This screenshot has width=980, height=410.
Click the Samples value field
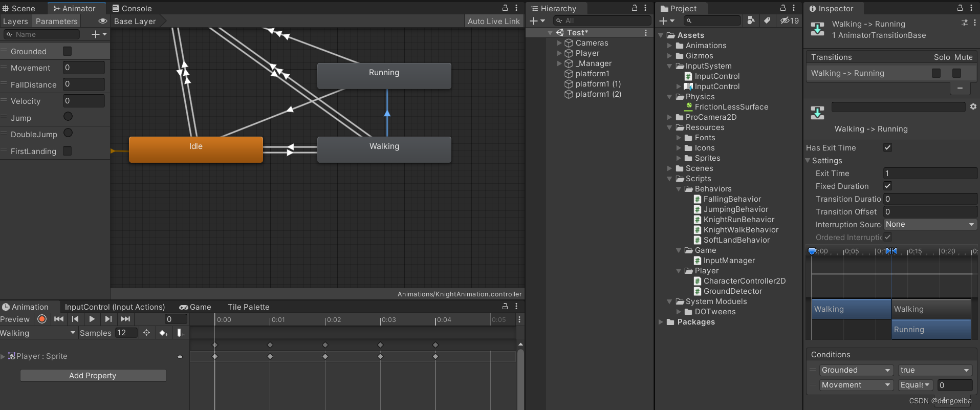(126, 333)
